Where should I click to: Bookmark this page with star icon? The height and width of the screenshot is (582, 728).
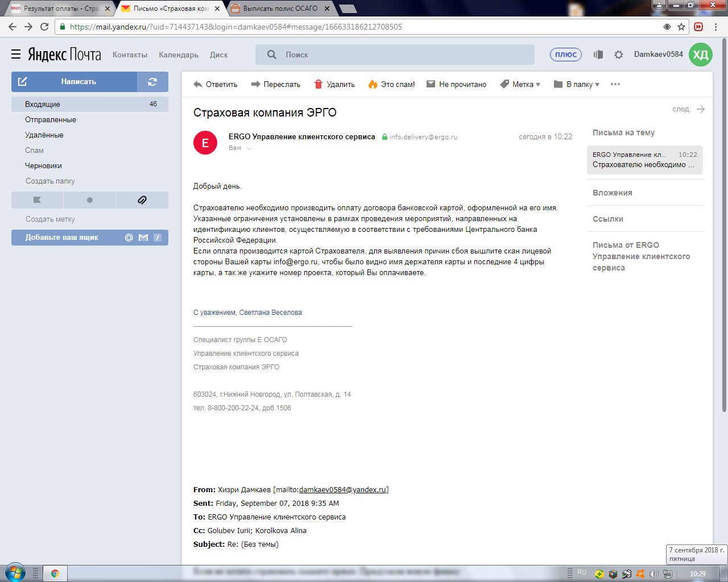(681, 27)
